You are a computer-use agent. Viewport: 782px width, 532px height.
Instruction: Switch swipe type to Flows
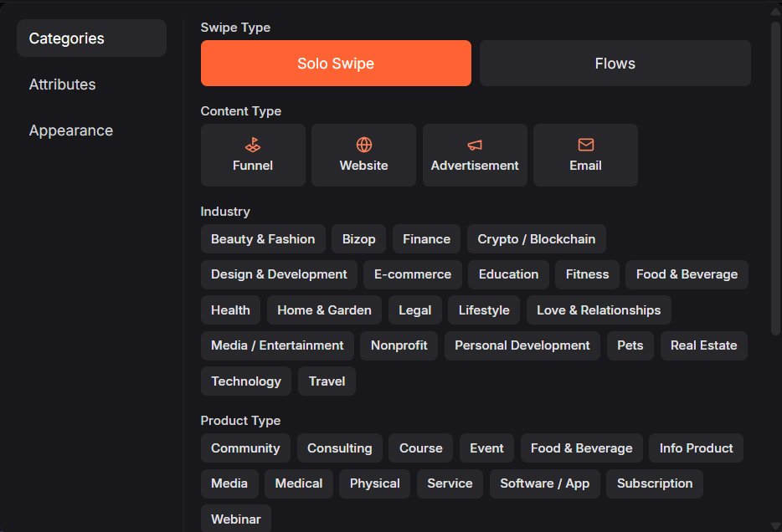[615, 64]
